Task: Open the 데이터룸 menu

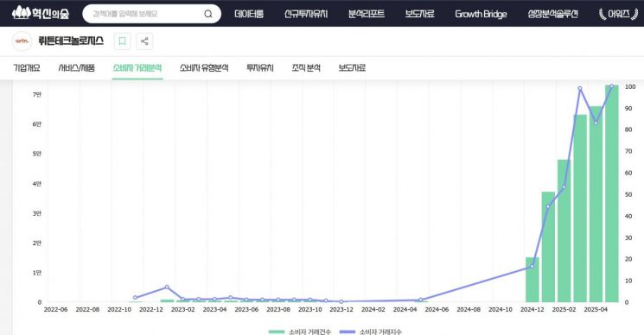Action: point(249,14)
